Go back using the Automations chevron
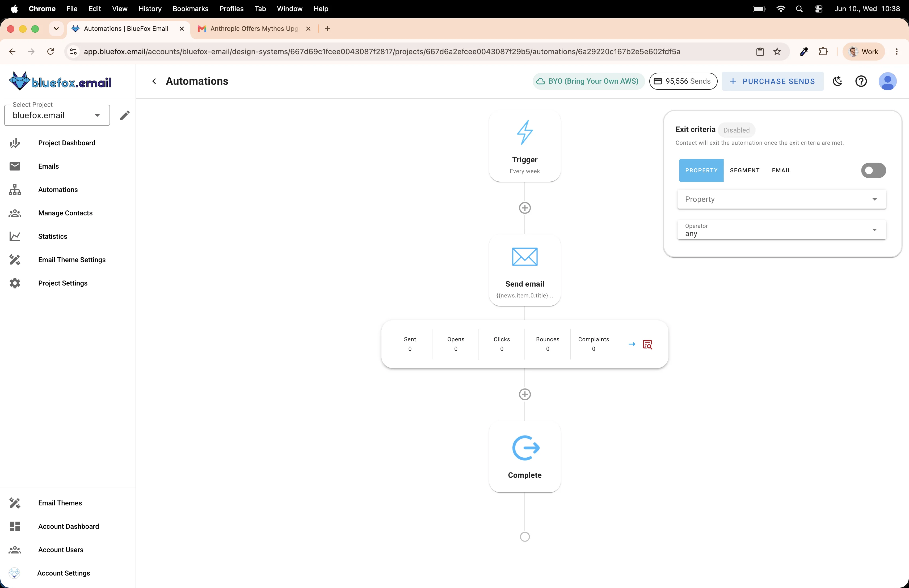 pos(154,81)
